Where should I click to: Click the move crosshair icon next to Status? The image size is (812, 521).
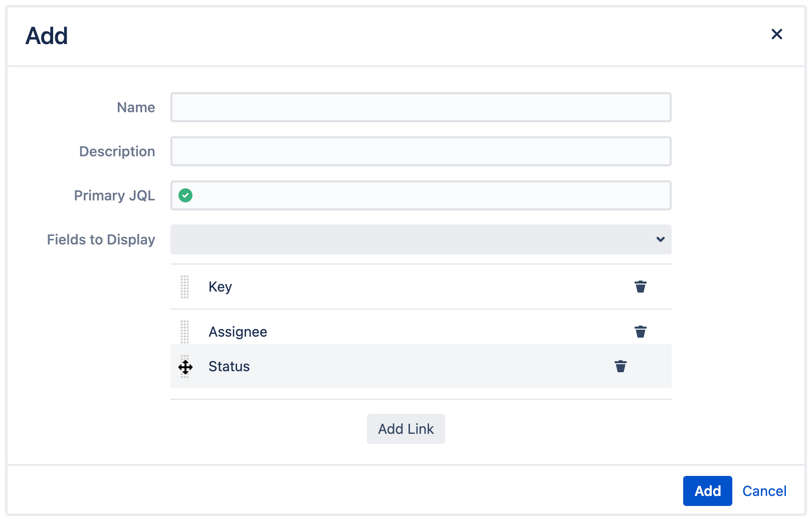point(185,366)
